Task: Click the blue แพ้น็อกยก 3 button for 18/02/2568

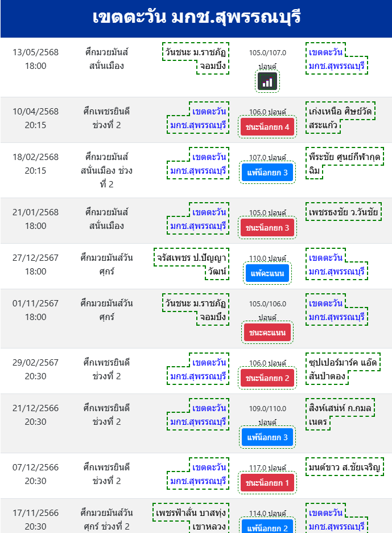Action: (x=267, y=173)
